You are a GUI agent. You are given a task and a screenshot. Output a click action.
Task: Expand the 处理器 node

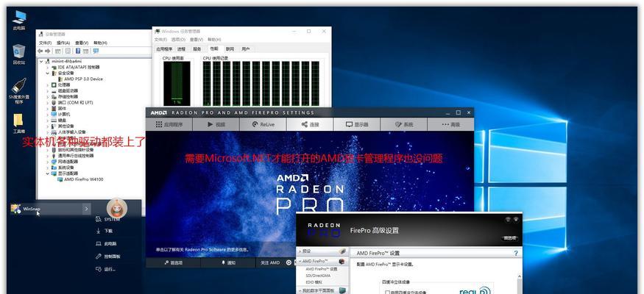click(x=48, y=85)
